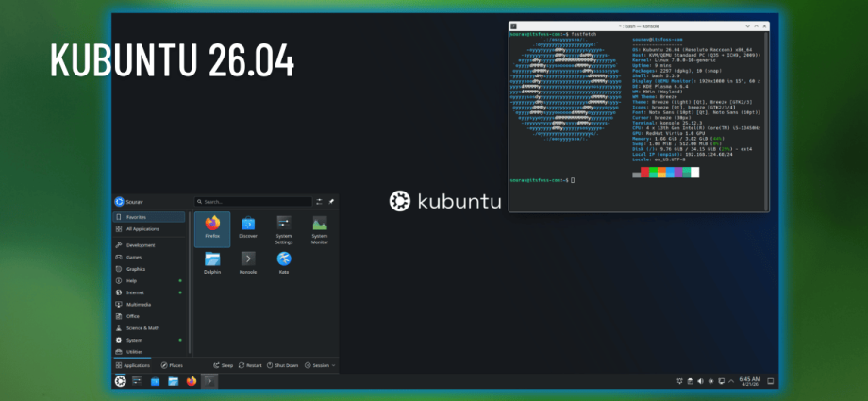The width and height of the screenshot is (868, 401).
Task: Click the Shut Down button
Action: (282, 365)
